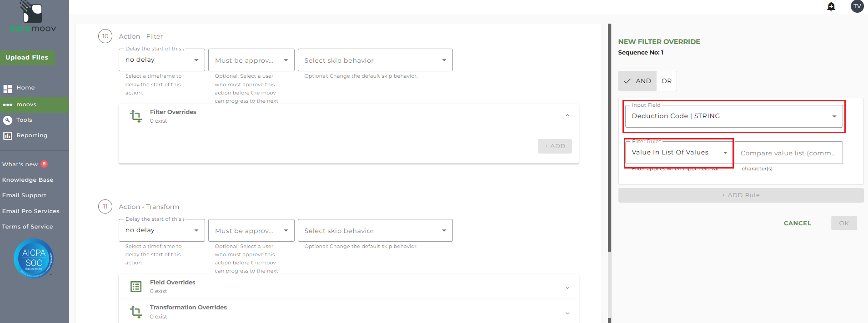Click the notification bell icon

[x=831, y=6]
